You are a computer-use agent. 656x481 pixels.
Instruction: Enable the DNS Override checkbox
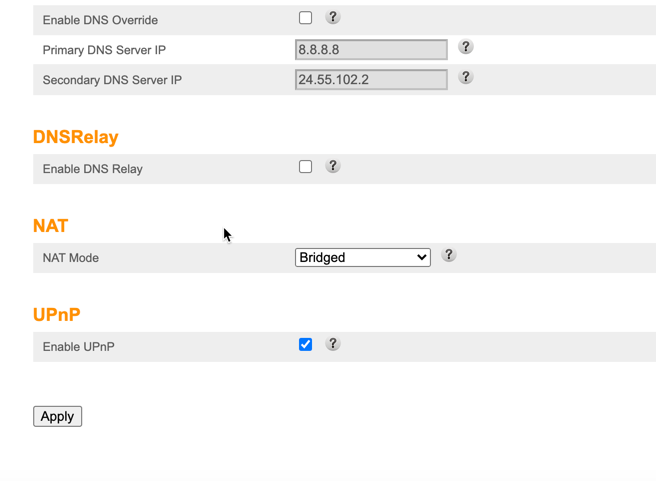tap(305, 18)
